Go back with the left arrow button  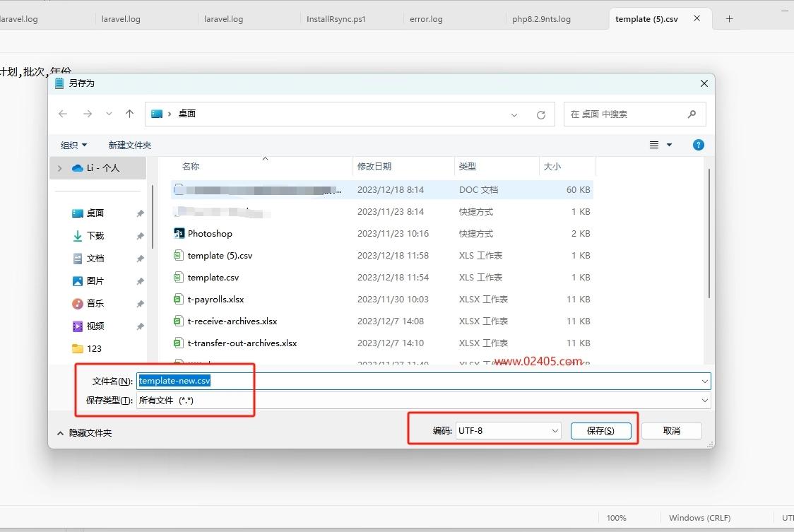coord(63,114)
